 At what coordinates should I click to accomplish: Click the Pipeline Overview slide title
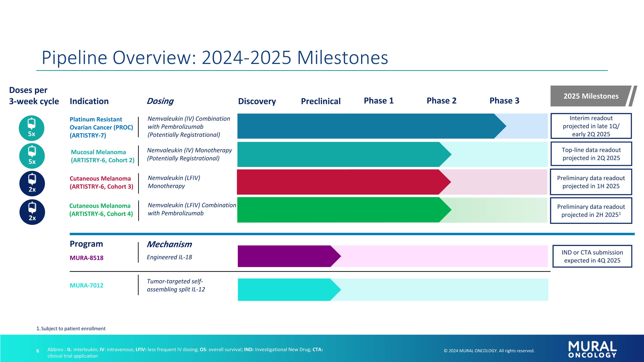tap(215, 58)
